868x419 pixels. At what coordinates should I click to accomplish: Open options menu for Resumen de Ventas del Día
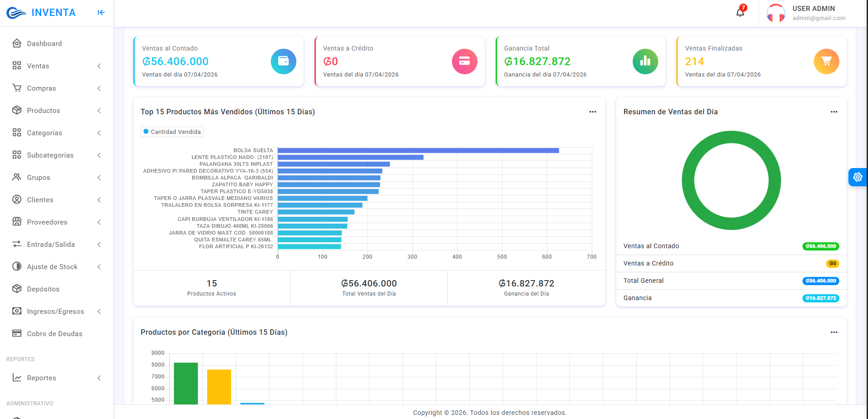(x=834, y=112)
